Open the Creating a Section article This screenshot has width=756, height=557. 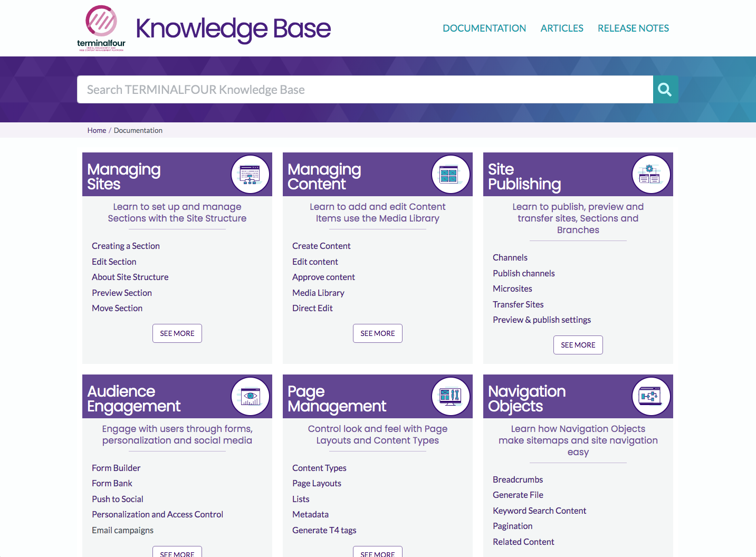point(126,245)
